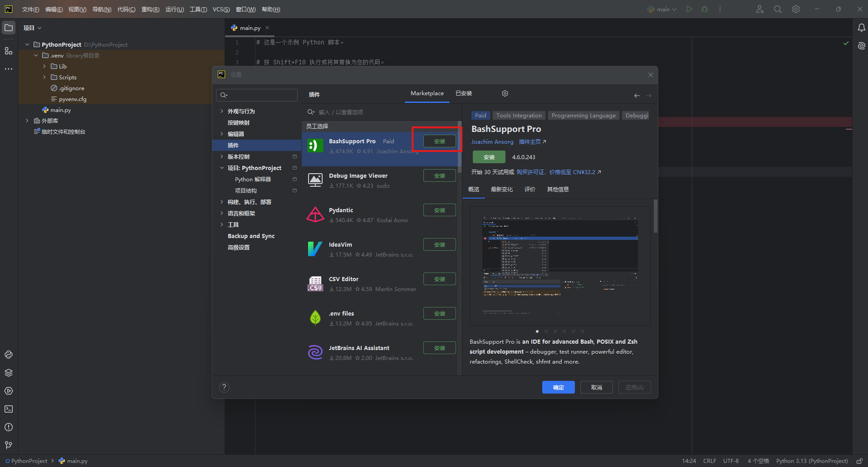
Task: Expand the 版本控制 settings node
Action: pos(221,156)
